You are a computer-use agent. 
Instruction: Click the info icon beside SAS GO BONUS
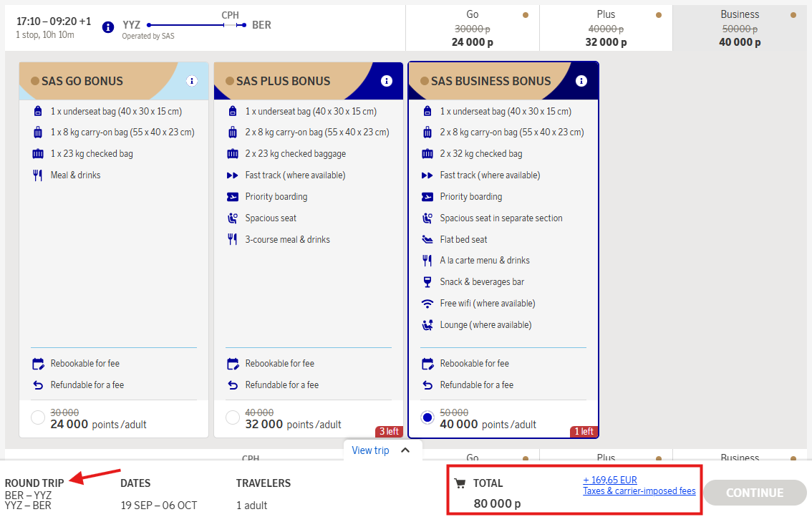[x=192, y=81]
